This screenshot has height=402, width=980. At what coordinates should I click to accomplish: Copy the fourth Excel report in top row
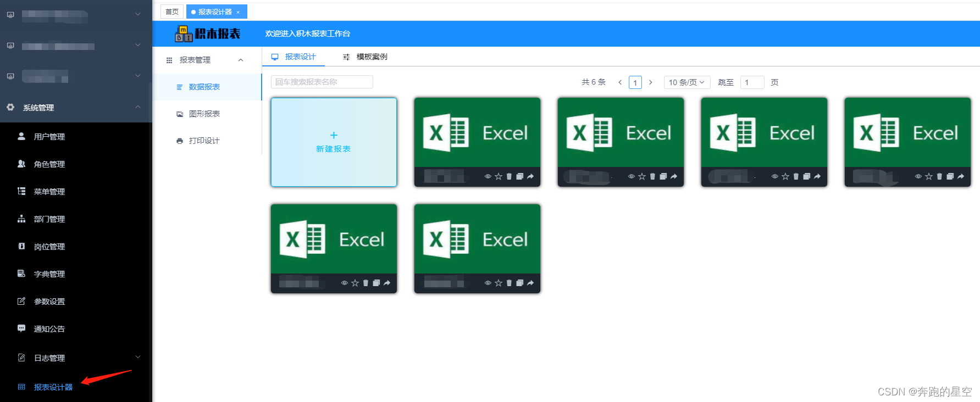950,176
